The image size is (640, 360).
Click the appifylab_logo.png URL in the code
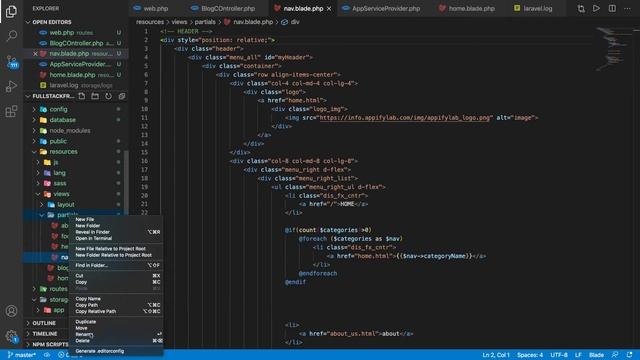404,118
